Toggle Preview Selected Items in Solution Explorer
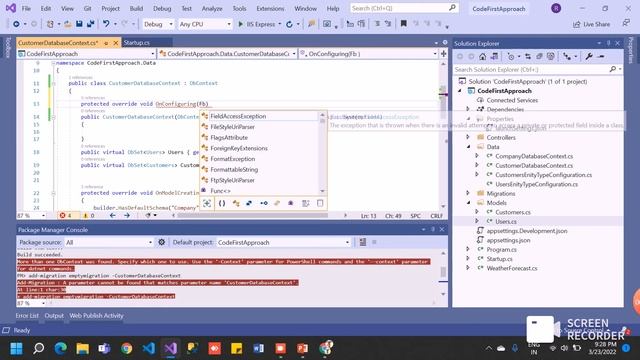The height and width of the screenshot is (360, 640). [601, 56]
